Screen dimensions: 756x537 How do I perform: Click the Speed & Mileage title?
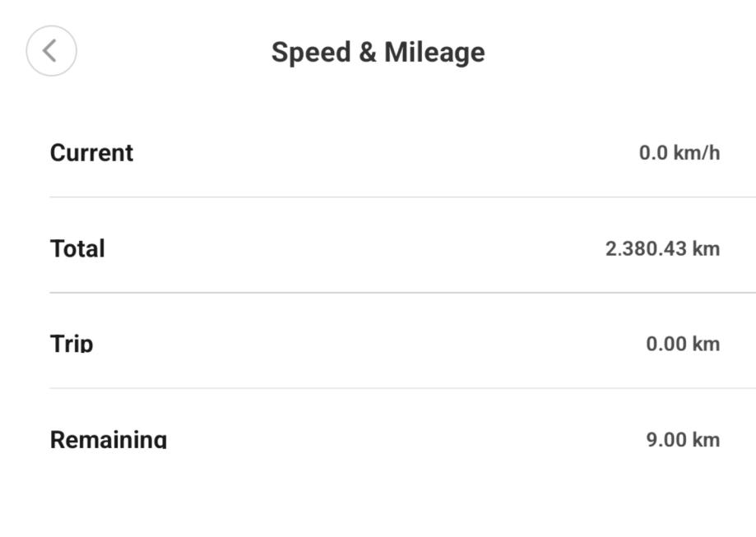click(x=378, y=53)
